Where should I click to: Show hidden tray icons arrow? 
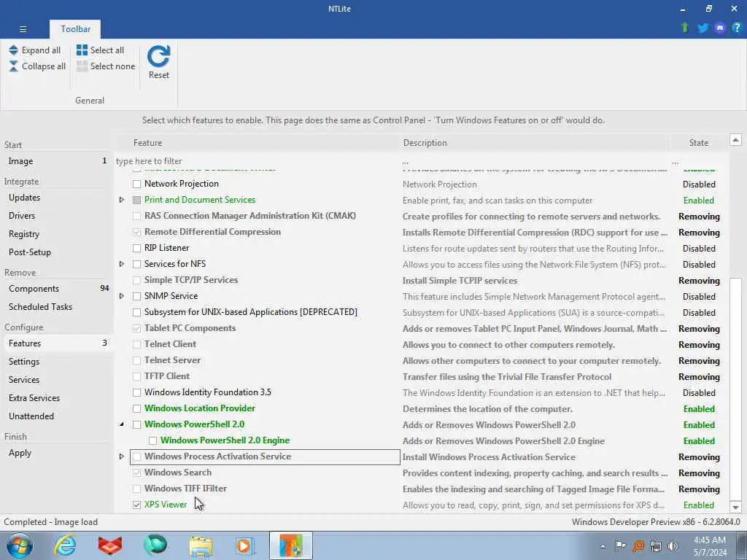point(603,546)
